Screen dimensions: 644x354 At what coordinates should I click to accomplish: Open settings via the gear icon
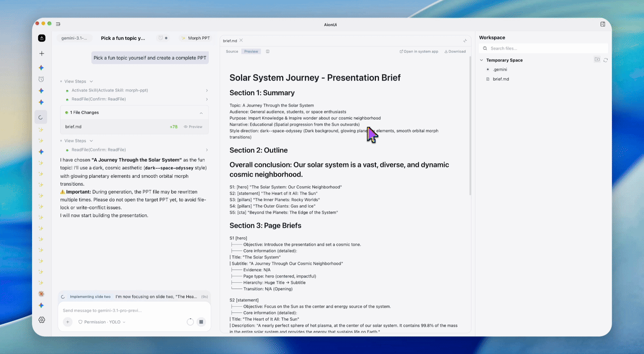42,320
